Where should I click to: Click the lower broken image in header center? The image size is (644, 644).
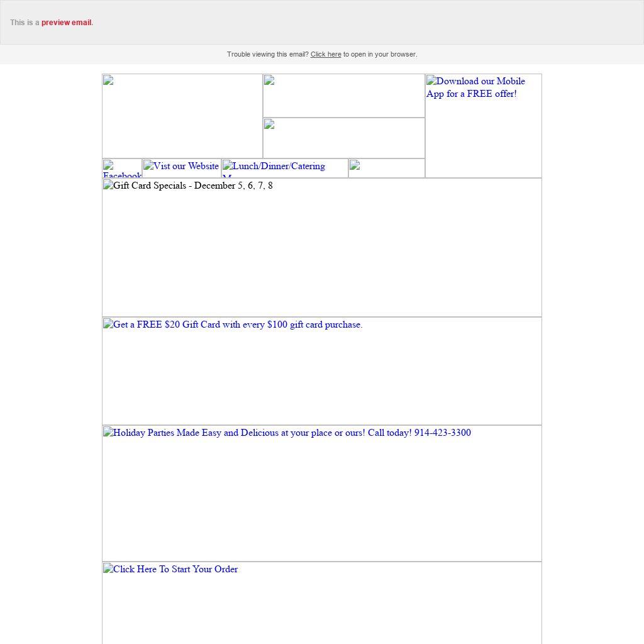point(269,125)
